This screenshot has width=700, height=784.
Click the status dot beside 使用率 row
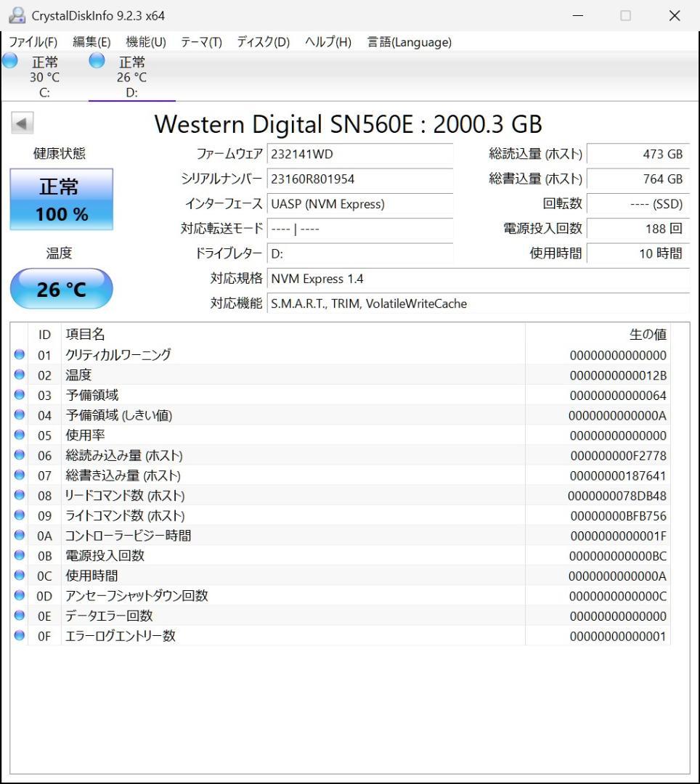[19, 436]
